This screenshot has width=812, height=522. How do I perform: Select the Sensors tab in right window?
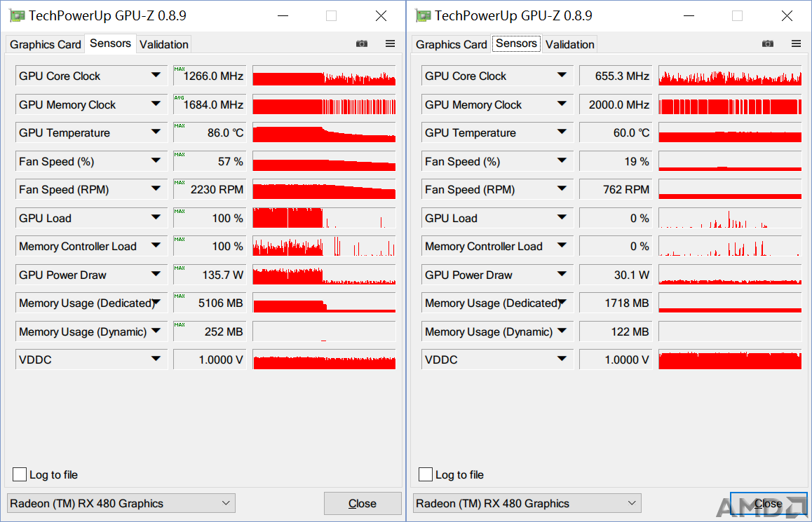tap(516, 43)
